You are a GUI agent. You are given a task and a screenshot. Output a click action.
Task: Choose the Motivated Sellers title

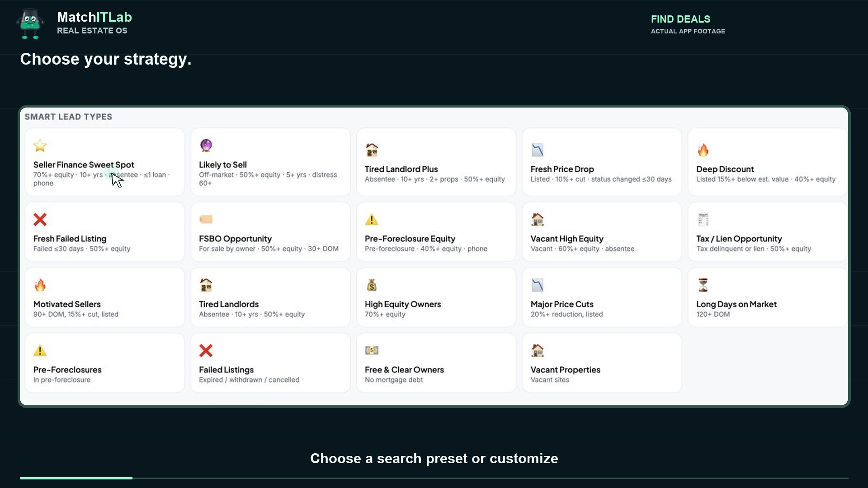pos(67,304)
